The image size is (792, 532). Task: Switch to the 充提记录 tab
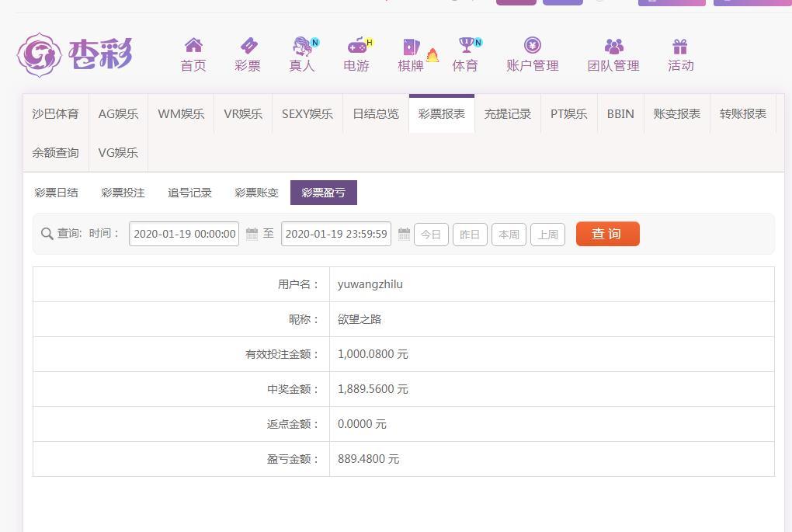507,114
